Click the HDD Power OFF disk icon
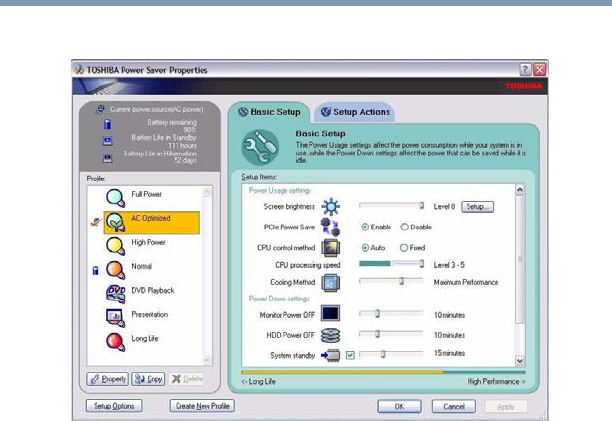 click(330, 335)
